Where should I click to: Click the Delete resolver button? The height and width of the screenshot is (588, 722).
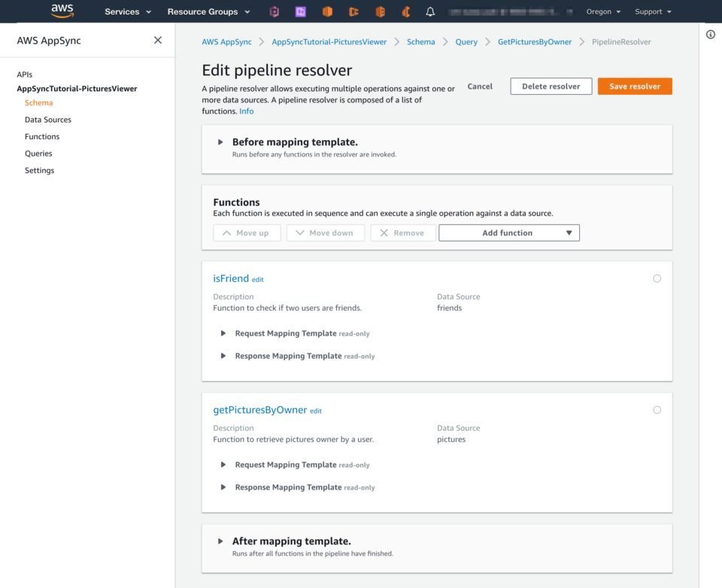(551, 86)
